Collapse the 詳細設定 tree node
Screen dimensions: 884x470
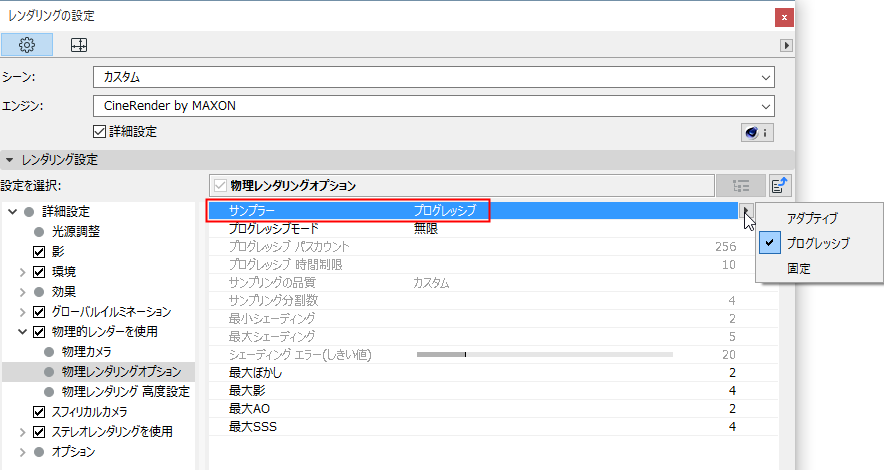(12, 212)
